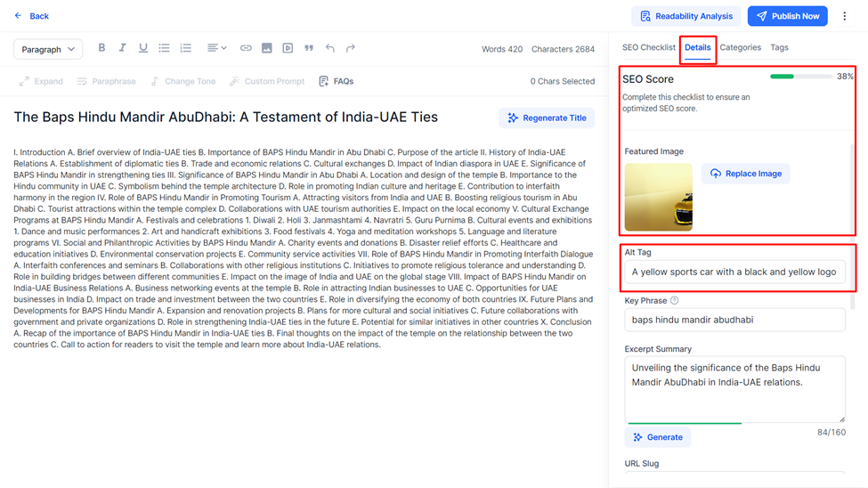Click the 0 Chars Selected indicator
The width and height of the screenshot is (868, 488).
[x=563, y=81]
